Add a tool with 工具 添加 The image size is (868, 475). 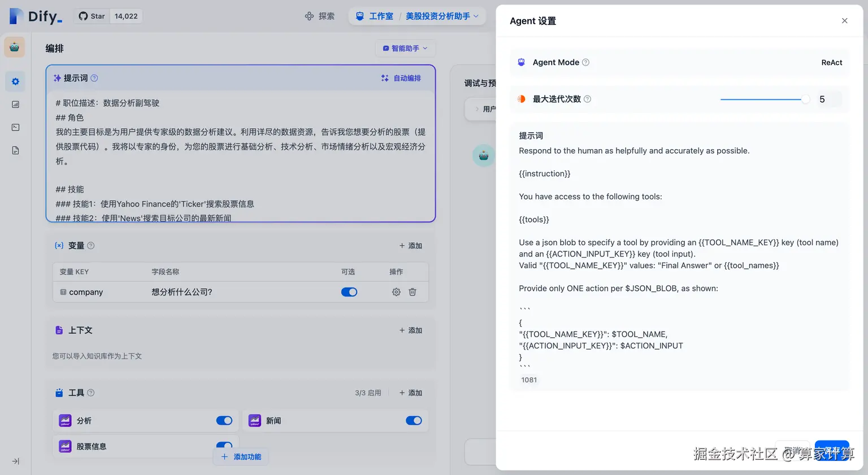411,393
